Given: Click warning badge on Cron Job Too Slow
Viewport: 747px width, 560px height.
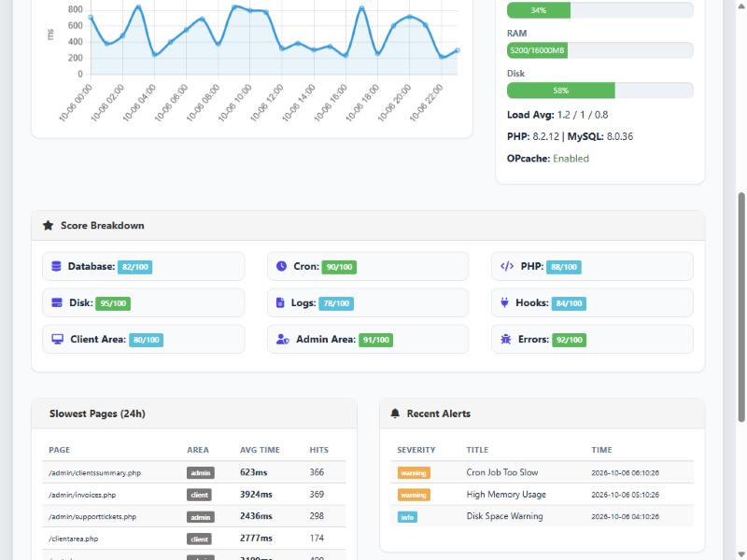Looking at the screenshot, I should pos(414,473).
